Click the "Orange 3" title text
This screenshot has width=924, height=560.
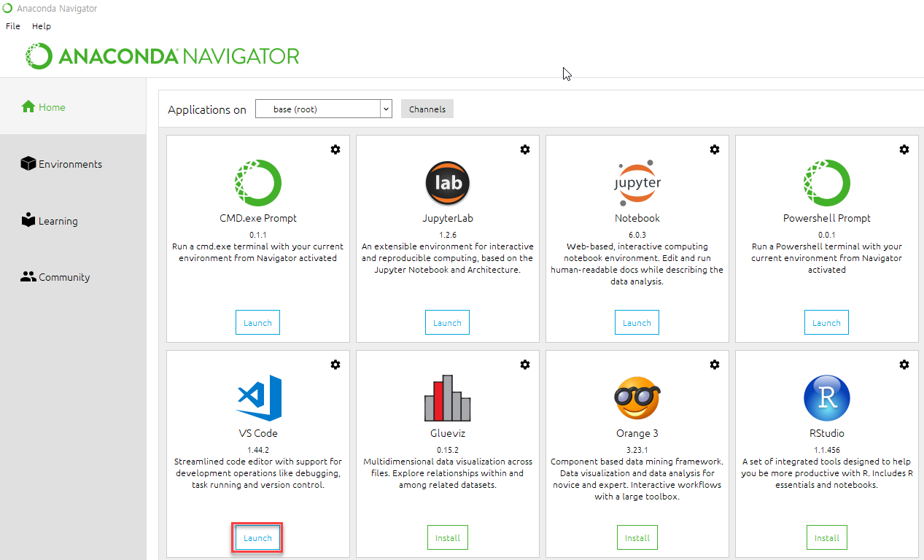(637, 433)
